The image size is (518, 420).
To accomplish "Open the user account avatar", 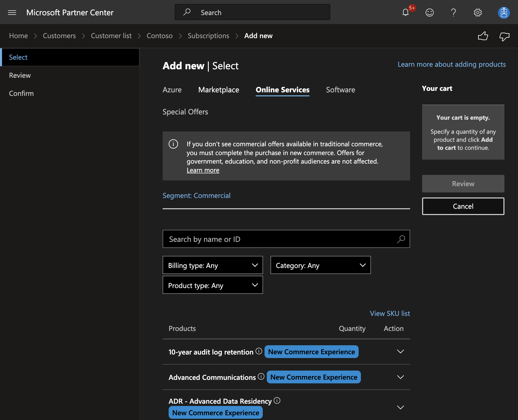I will tap(504, 13).
